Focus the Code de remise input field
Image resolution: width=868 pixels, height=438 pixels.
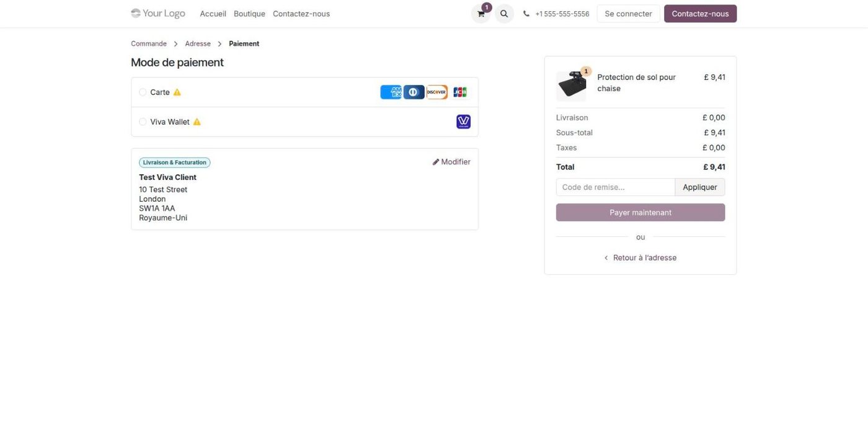pyautogui.click(x=616, y=187)
